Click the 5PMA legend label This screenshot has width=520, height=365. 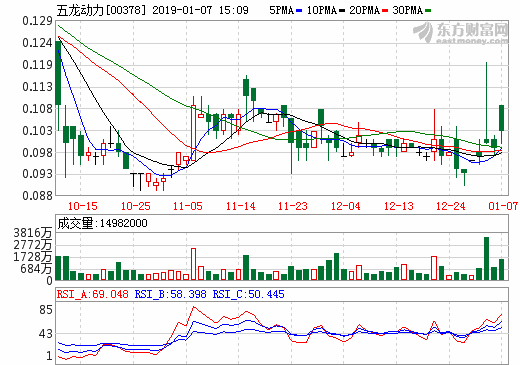pos(281,10)
